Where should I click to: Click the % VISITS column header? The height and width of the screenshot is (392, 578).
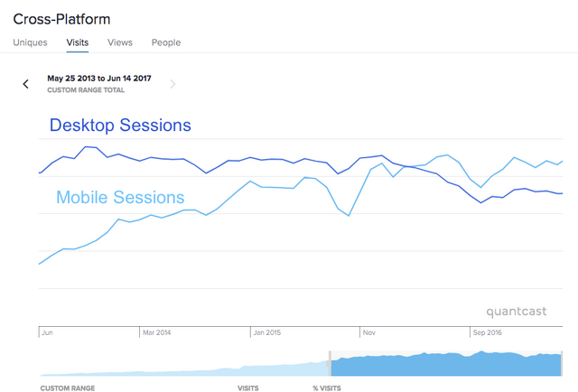[x=327, y=388]
